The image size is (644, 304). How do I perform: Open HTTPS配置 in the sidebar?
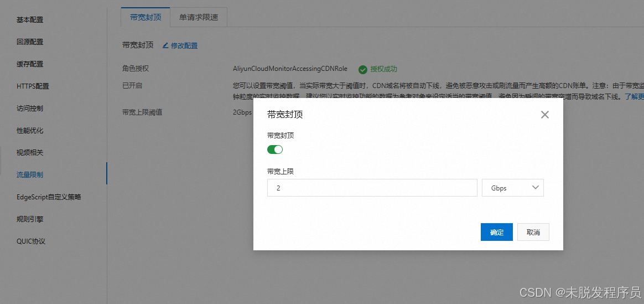[33, 86]
